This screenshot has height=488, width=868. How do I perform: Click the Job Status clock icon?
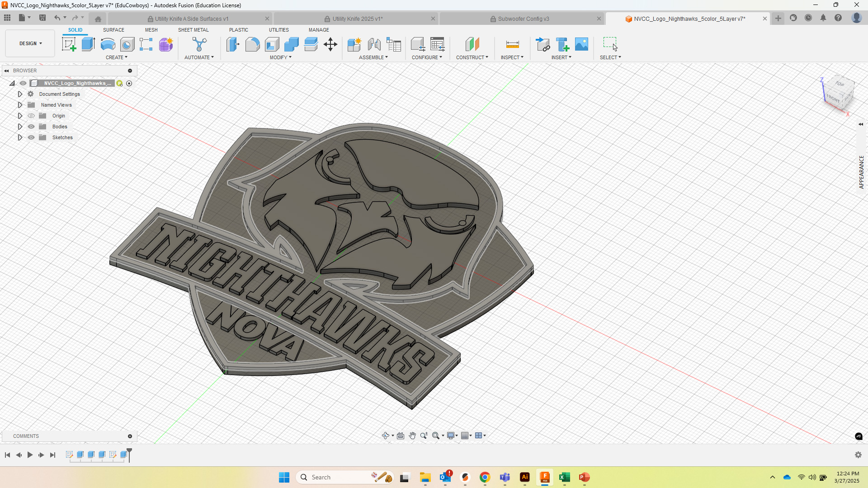tap(808, 18)
